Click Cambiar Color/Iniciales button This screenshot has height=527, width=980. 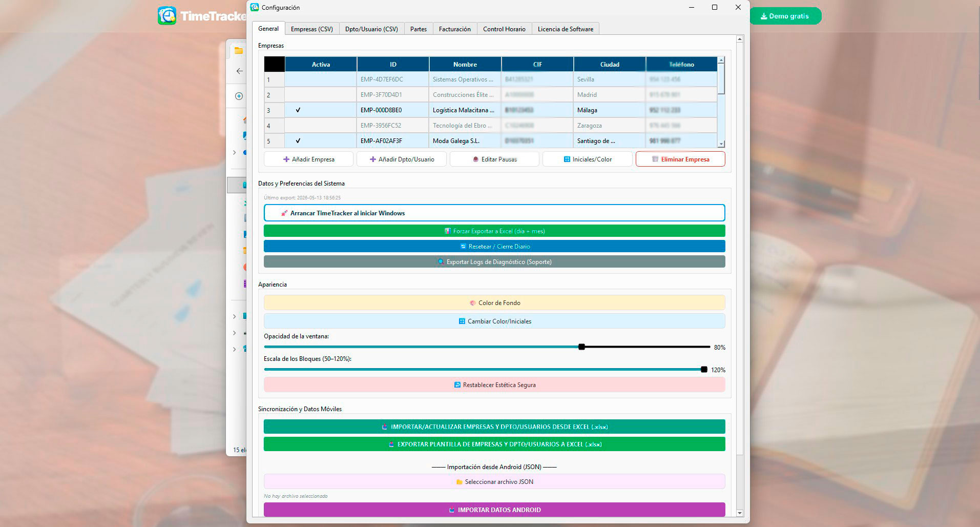[x=494, y=321]
